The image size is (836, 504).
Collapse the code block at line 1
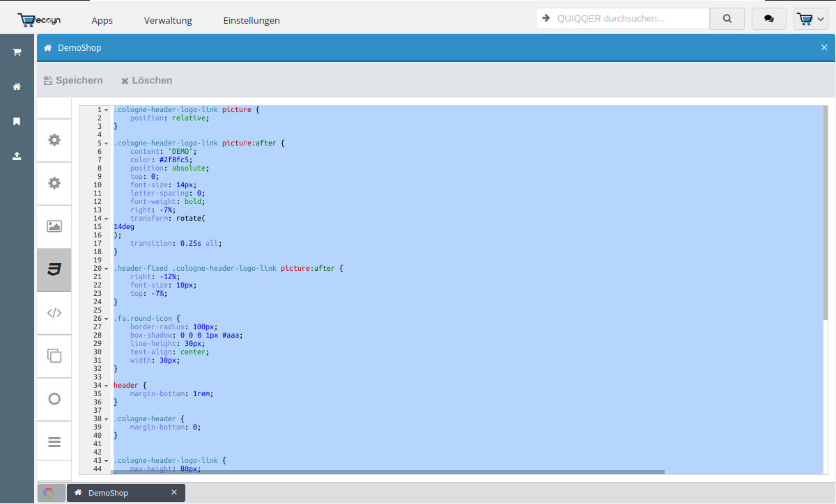click(x=106, y=110)
